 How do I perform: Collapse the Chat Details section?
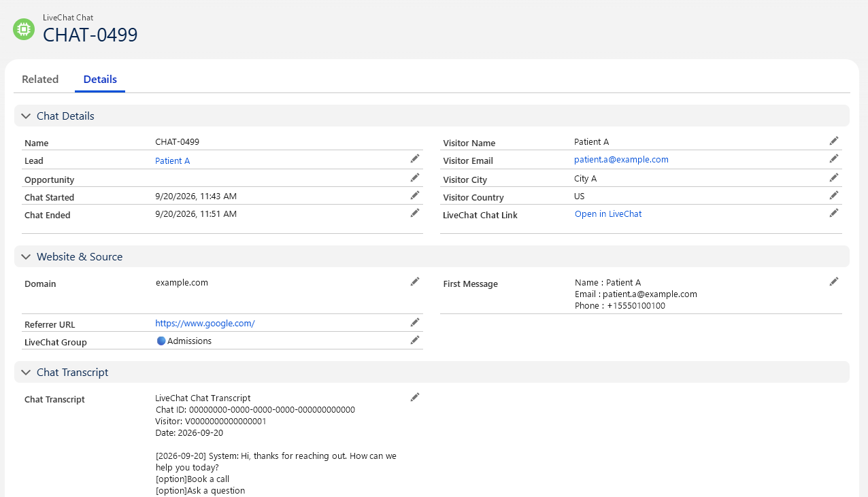click(x=26, y=116)
